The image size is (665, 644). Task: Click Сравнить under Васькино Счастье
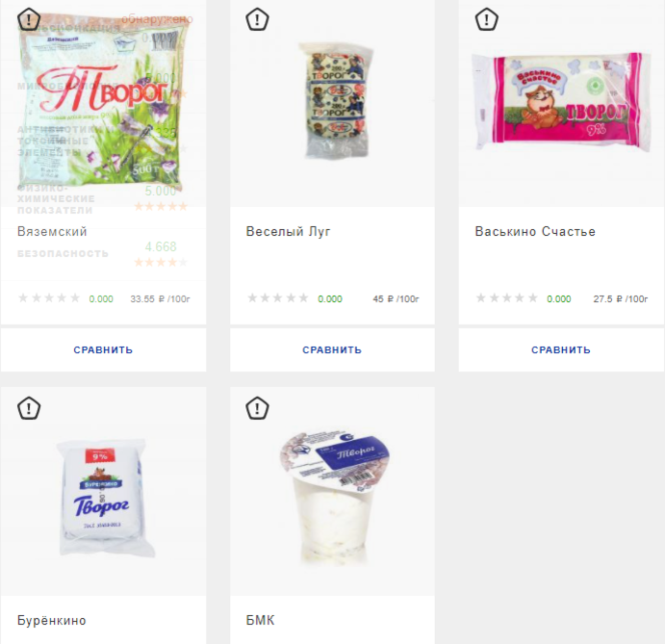coord(561,350)
